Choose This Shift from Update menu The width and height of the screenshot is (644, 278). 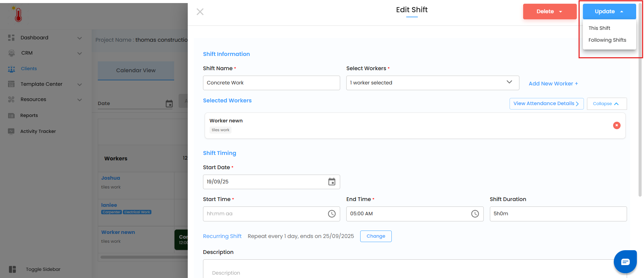[x=599, y=28]
